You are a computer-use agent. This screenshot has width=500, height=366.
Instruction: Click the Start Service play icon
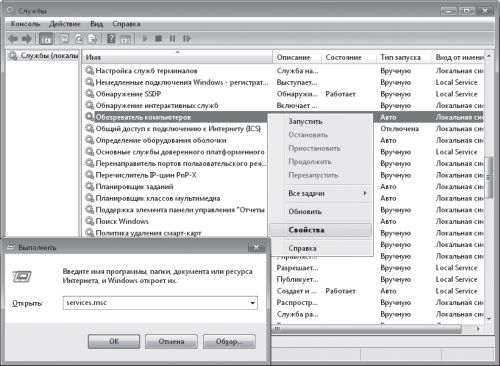(x=145, y=39)
